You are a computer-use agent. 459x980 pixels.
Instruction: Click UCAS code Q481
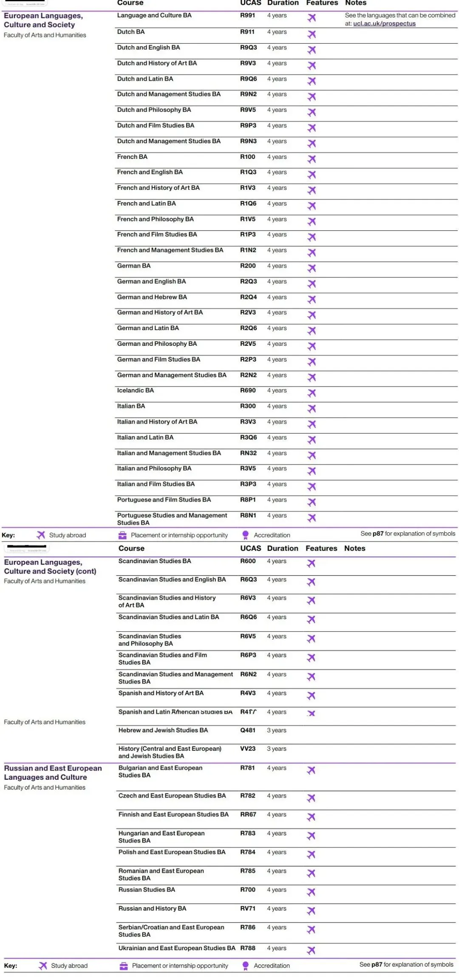[x=248, y=731]
